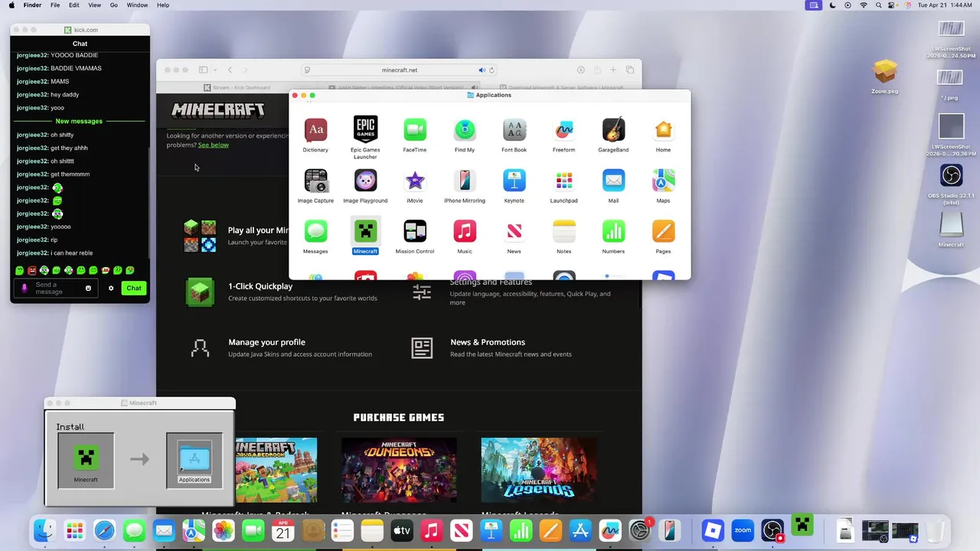Screen dimensions: 980x551
Task: Select iMovie in the Applications window
Action: pos(415,181)
